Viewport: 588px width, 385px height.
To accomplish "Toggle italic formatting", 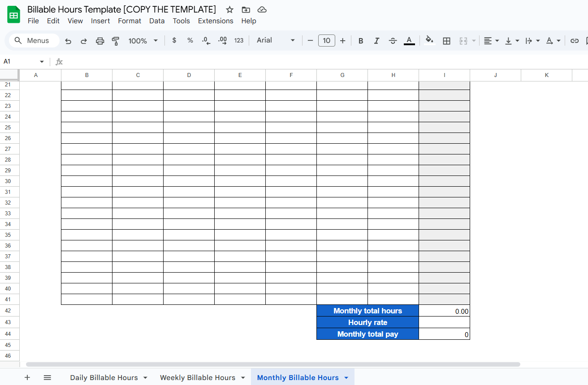I will [376, 40].
